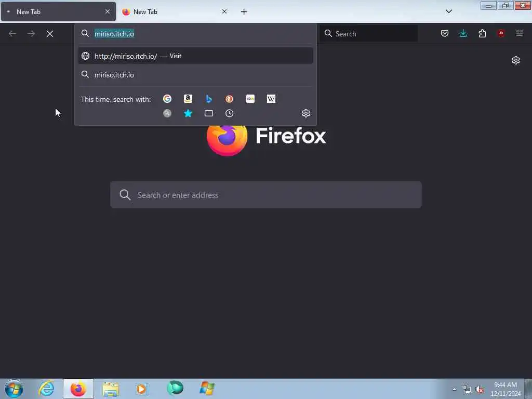Image resolution: width=532 pixels, height=399 pixels.
Task: Click the Search or enter address box
Action: point(266,195)
